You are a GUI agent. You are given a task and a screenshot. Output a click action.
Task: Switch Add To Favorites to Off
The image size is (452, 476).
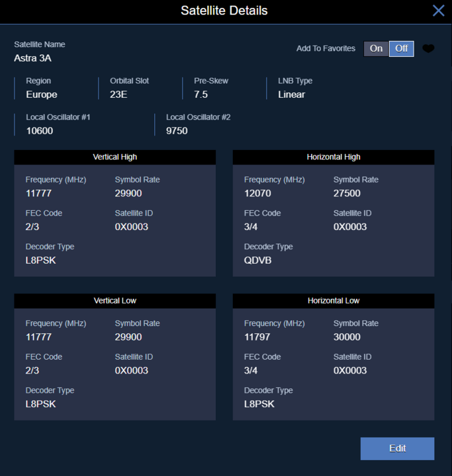[401, 48]
